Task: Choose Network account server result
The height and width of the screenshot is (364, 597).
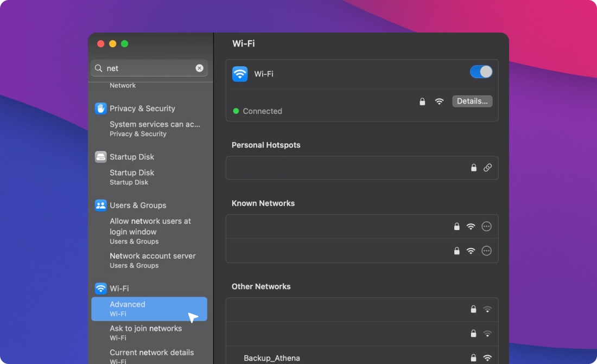Action: click(153, 260)
